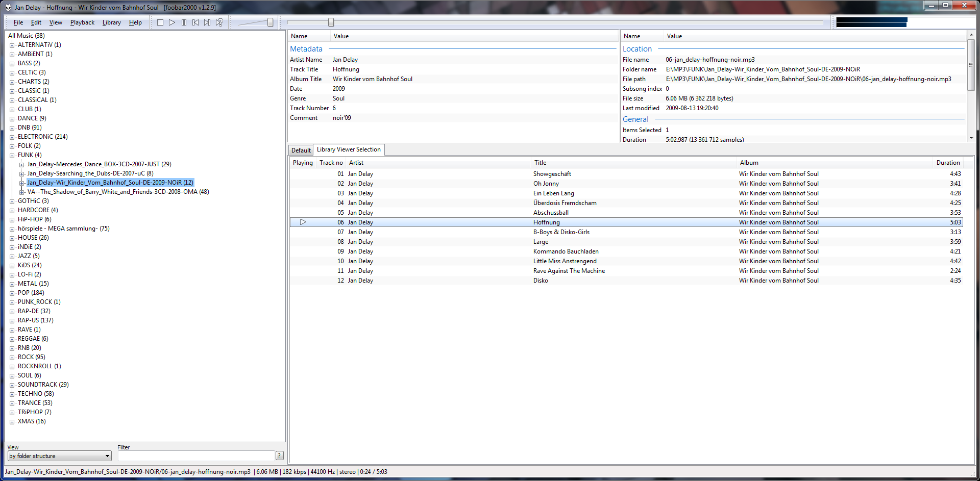Click the foobar2000 title bar icon
The height and width of the screenshot is (481, 980).
tap(8, 8)
